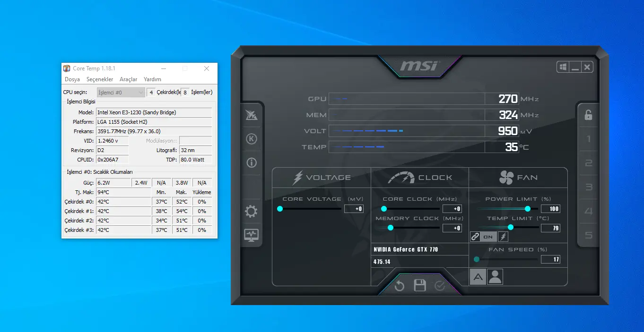Click the lightning priority icon beside ON
Viewport: 644px width, 332px height.
(x=503, y=237)
